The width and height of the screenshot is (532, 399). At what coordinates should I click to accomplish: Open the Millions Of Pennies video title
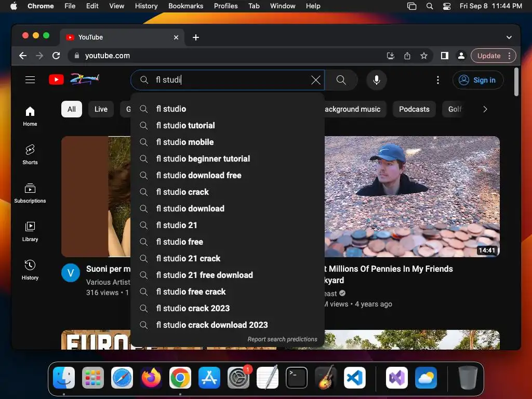[x=389, y=274]
